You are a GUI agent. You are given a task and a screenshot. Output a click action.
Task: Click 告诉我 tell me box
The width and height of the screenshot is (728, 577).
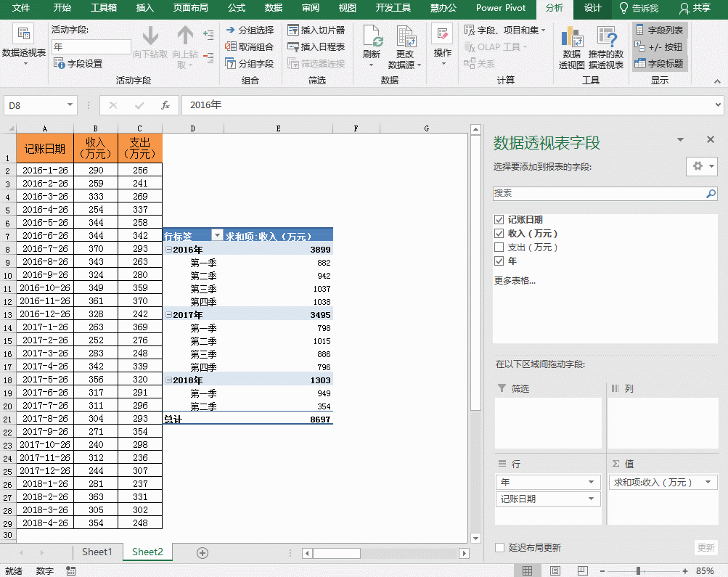point(639,8)
